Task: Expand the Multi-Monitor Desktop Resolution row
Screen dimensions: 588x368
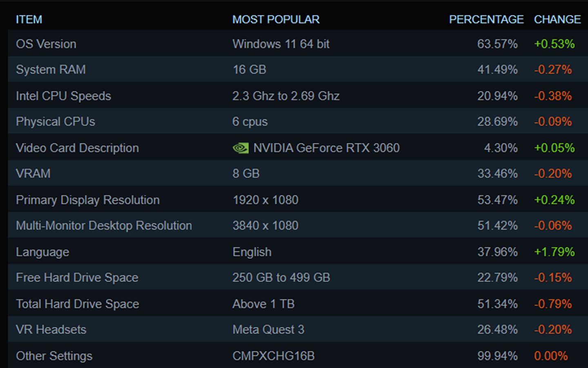Action: tap(104, 225)
